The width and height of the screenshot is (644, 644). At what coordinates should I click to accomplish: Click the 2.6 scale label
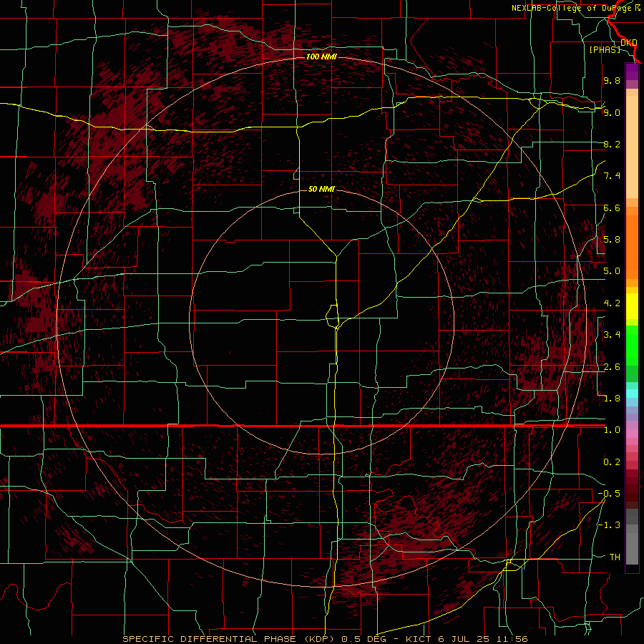tap(612, 367)
